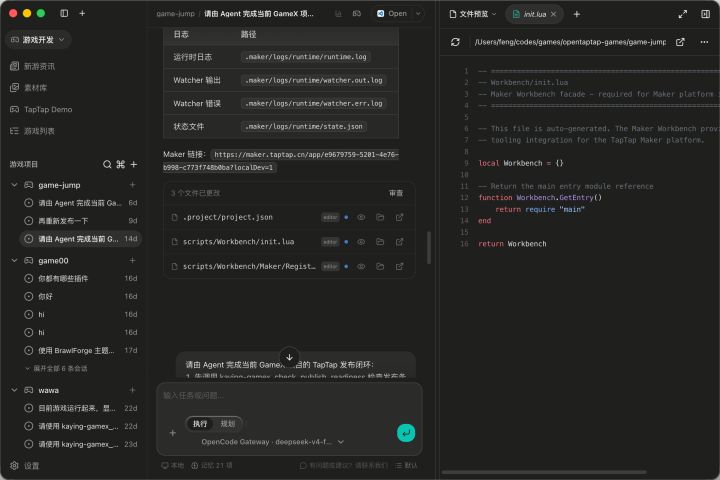Viewport: 720px width, 480px height.
Task: Collapse the game00 project tree
Action: [x=14, y=260]
